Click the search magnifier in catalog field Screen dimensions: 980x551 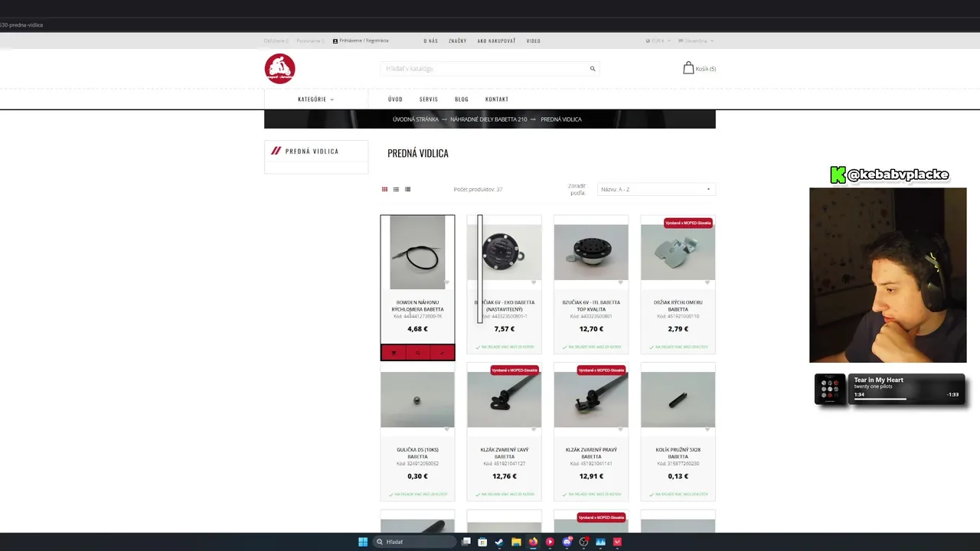[x=593, y=69]
